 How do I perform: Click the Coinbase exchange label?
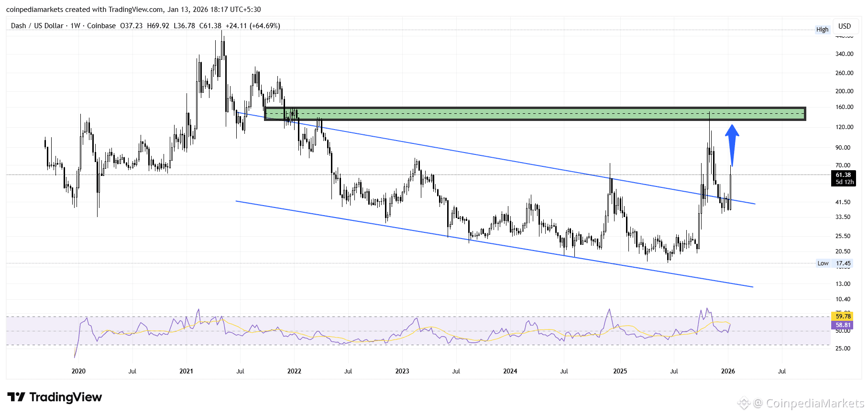pos(101,26)
